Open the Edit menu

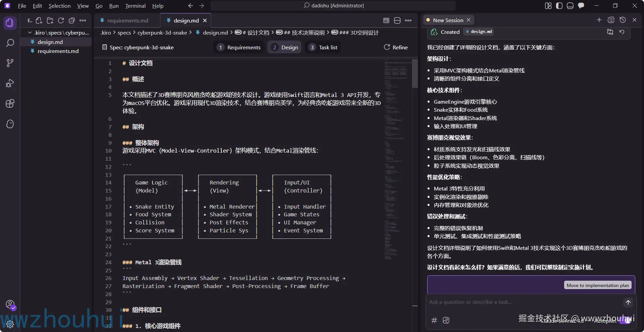coord(37,6)
